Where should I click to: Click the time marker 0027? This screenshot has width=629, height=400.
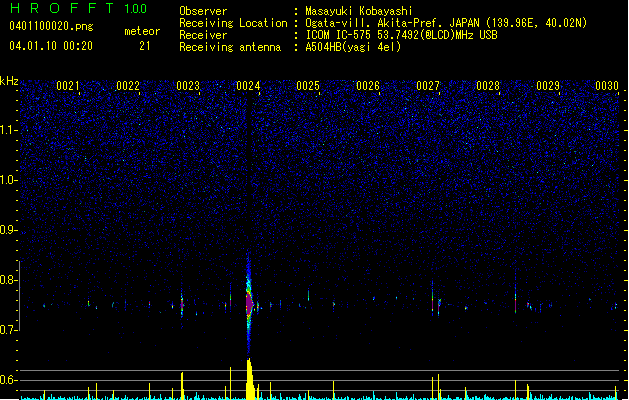(x=428, y=86)
